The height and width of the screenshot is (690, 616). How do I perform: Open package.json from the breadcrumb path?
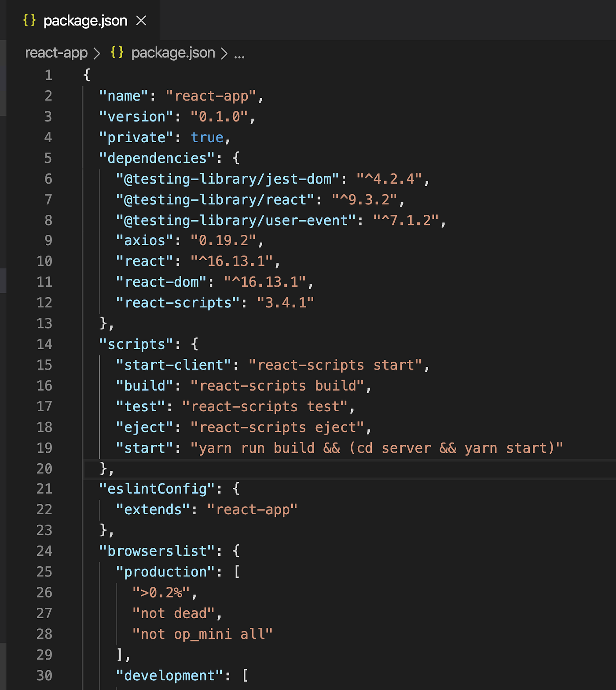(x=173, y=52)
